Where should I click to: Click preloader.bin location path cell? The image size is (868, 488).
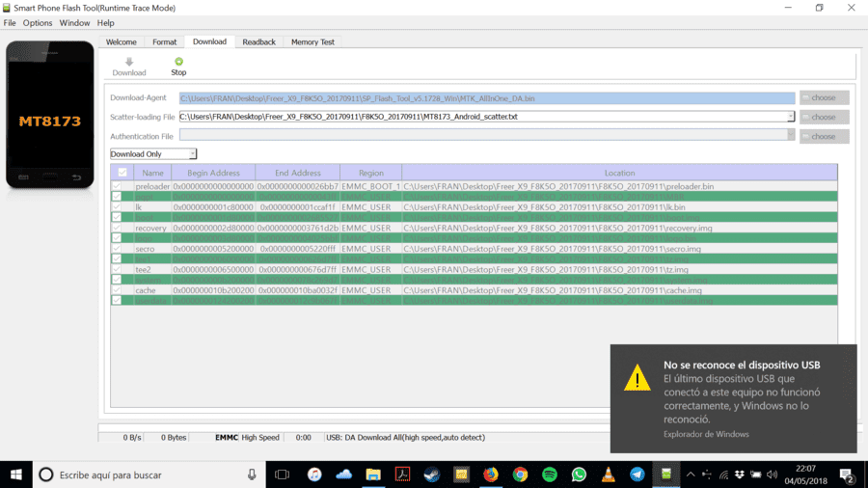pyautogui.click(x=619, y=186)
